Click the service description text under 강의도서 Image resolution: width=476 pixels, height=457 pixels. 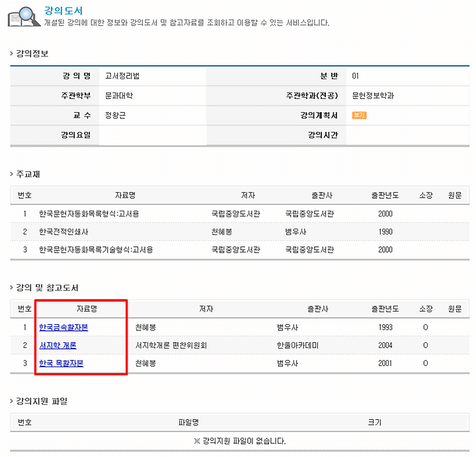[x=186, y=22]
